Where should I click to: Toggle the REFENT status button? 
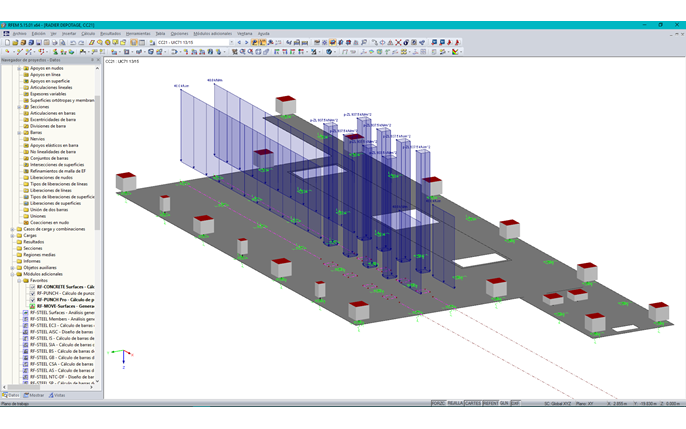tap(490, 403)
